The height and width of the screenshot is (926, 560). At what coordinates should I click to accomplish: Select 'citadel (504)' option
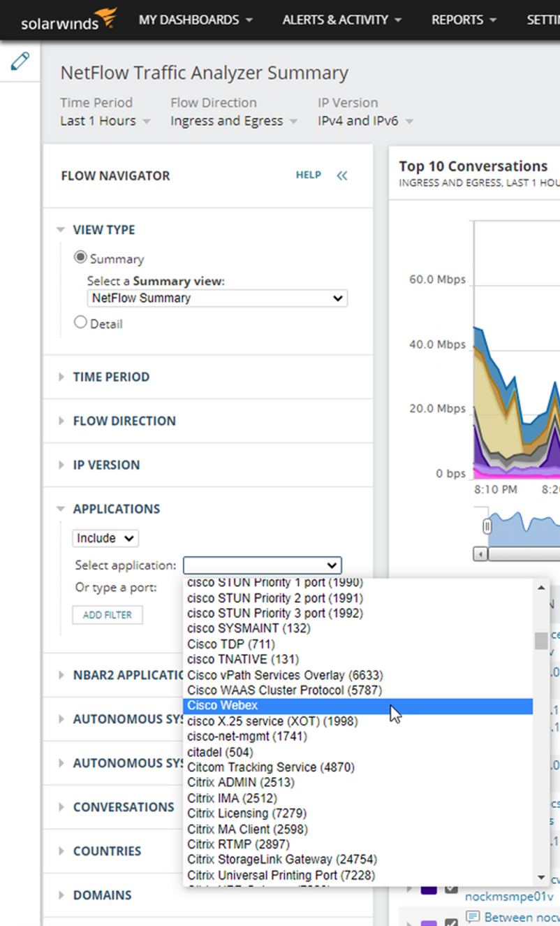(358, 752)
